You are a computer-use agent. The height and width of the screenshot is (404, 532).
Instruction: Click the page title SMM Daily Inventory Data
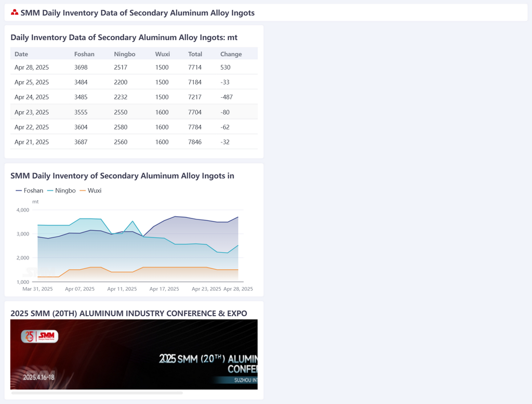(x=137, y=13)
